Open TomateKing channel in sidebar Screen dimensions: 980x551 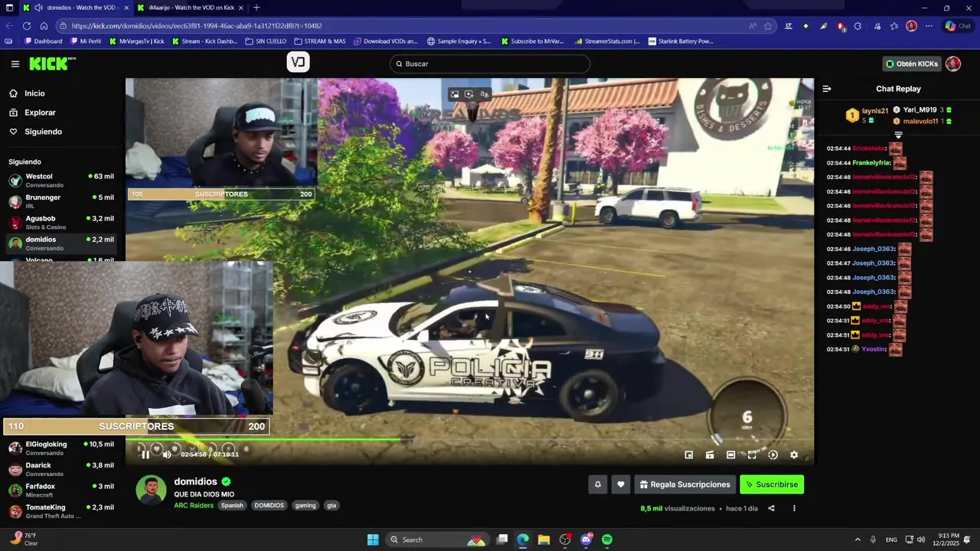pos(61,511)
